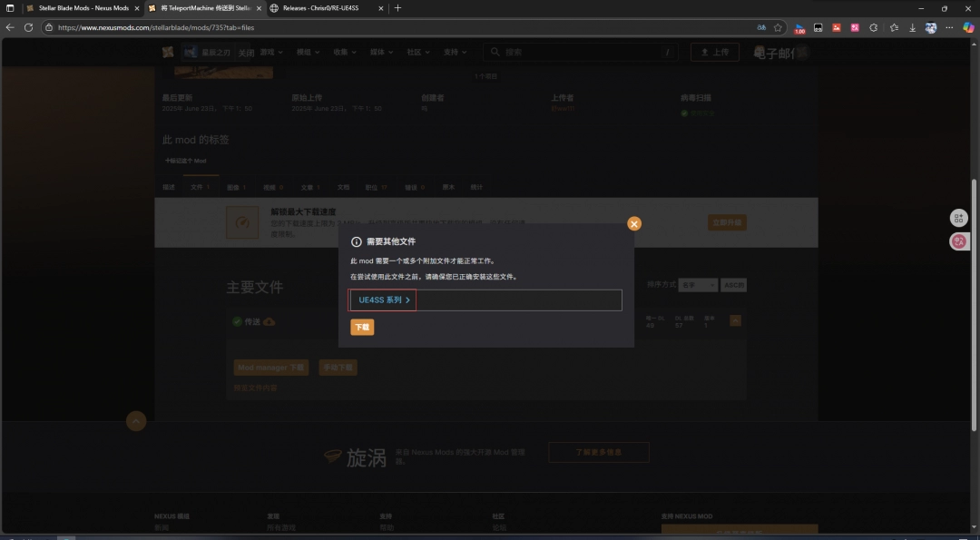The image size is (980, 540).
Task: Click the Nexus Mods logo icon
Action: (168, 52)
